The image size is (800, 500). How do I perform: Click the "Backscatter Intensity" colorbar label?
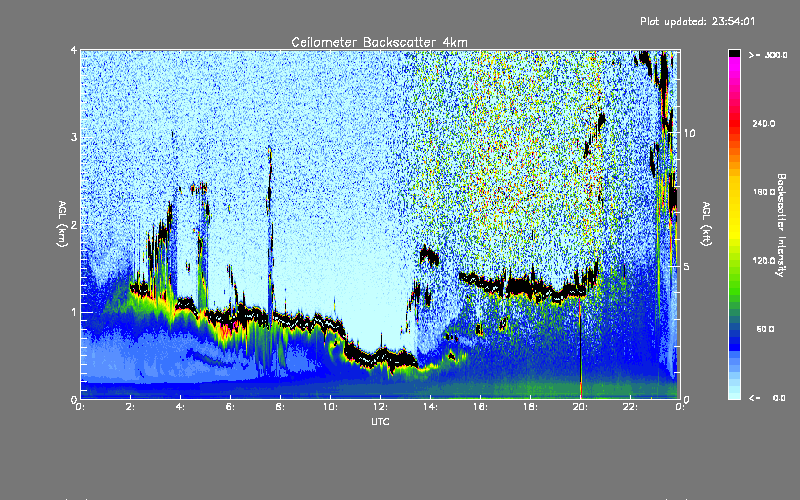tap(781, 225)
